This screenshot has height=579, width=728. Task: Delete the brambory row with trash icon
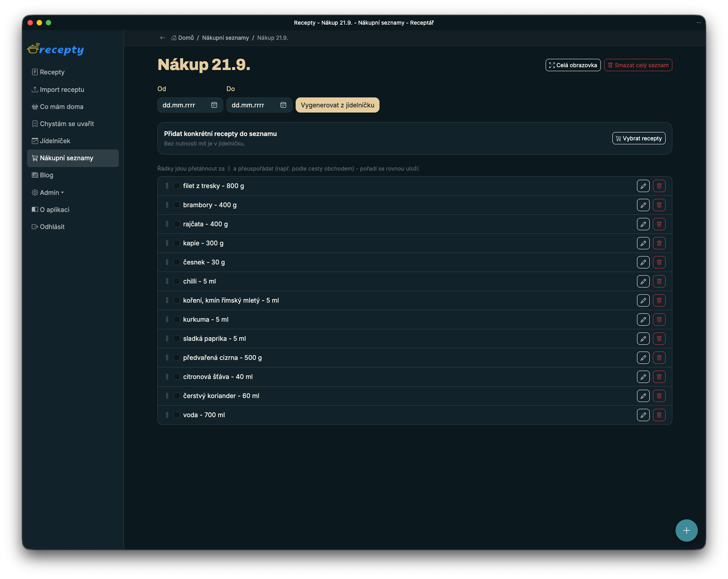pyautogui.click(x=659, y=205)
